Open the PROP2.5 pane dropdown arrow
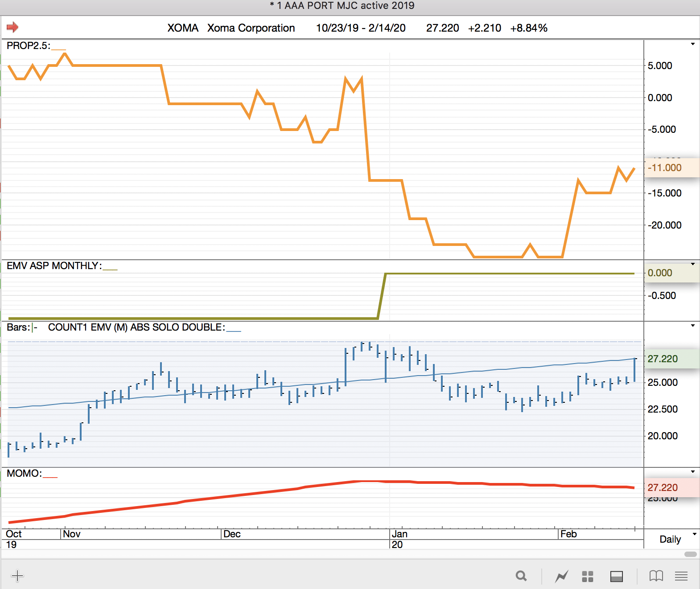 pyautogui.click(x=693, y=44)
